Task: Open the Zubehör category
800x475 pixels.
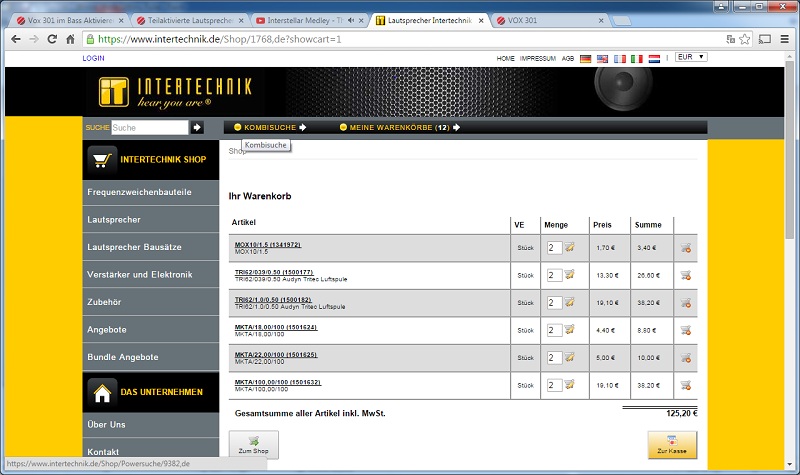Action: tap(151, 303)
